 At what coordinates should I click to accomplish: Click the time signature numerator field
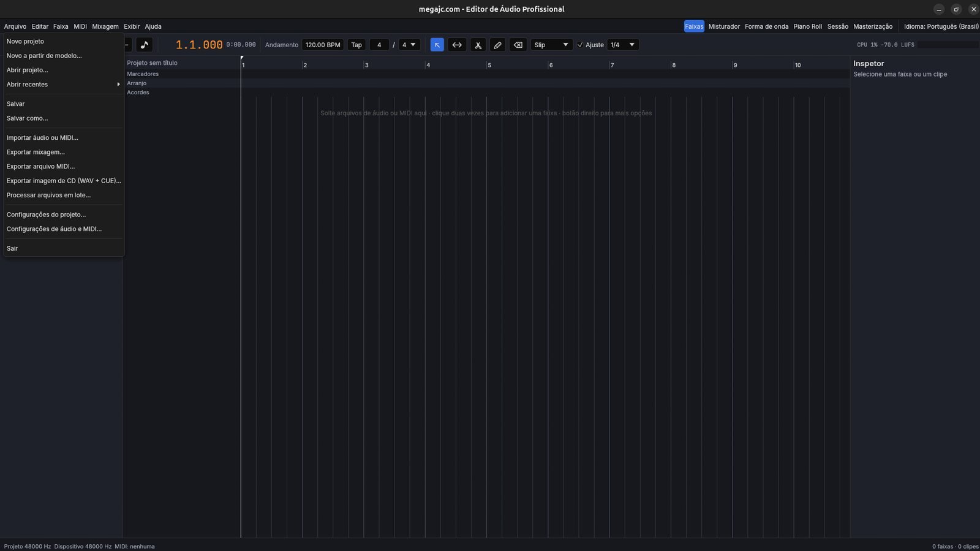379,45
